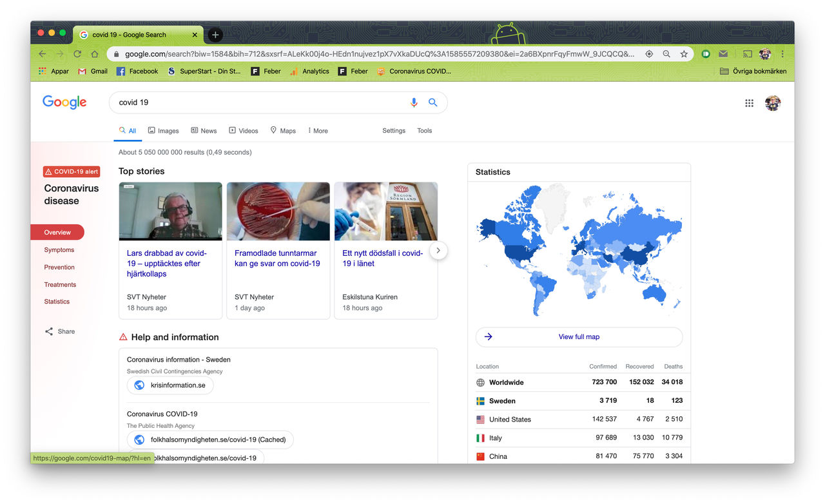Image resolution: width=825 pixels, height=504 pixels.
Task: Switch to Images results tab
Action: point(163,131)
